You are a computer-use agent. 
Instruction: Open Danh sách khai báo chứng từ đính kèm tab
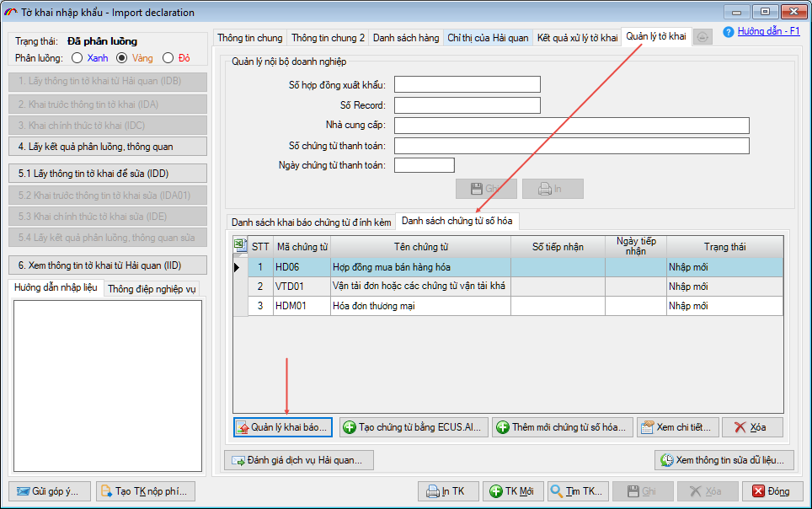(311, 222)
